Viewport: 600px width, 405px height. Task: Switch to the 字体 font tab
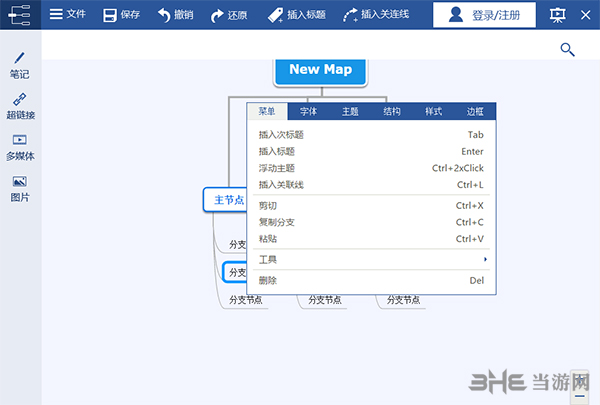(308, 111)
